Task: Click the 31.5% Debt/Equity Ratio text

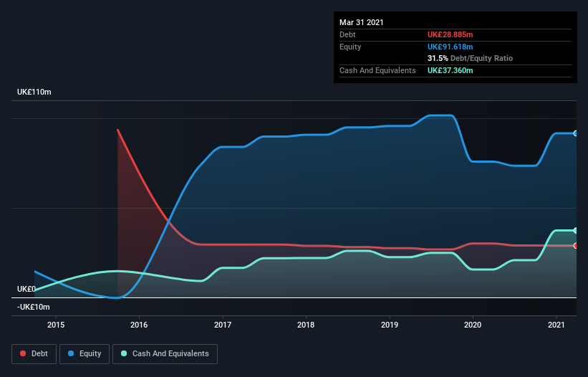Action: (x=470, y=58)
